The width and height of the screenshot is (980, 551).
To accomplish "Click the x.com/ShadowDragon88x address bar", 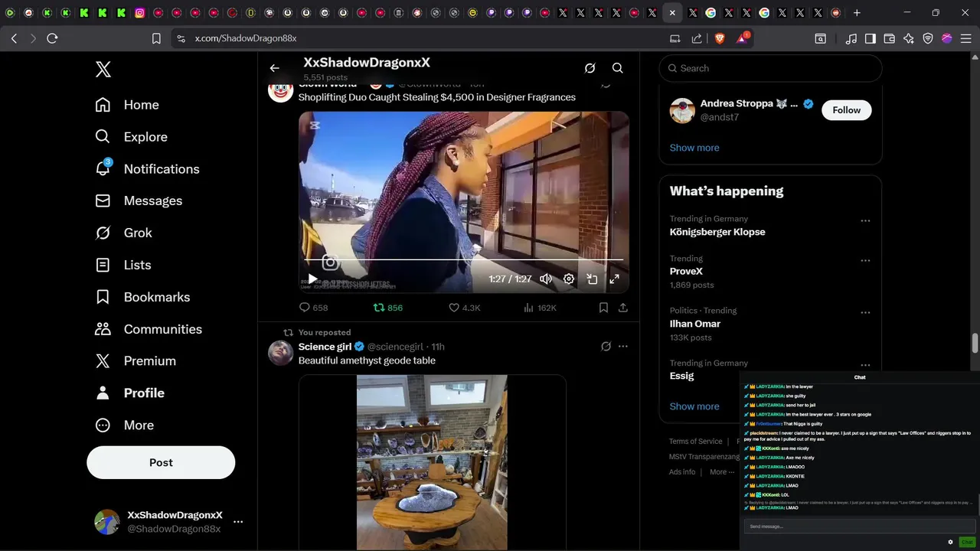I will pyautogui.click(x=245, y=38).
